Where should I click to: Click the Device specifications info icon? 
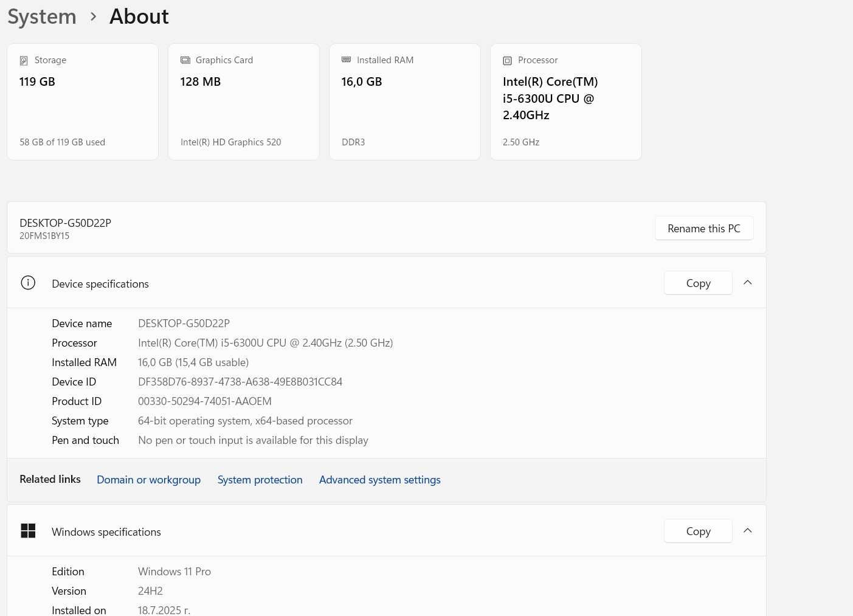click(28, 283)
